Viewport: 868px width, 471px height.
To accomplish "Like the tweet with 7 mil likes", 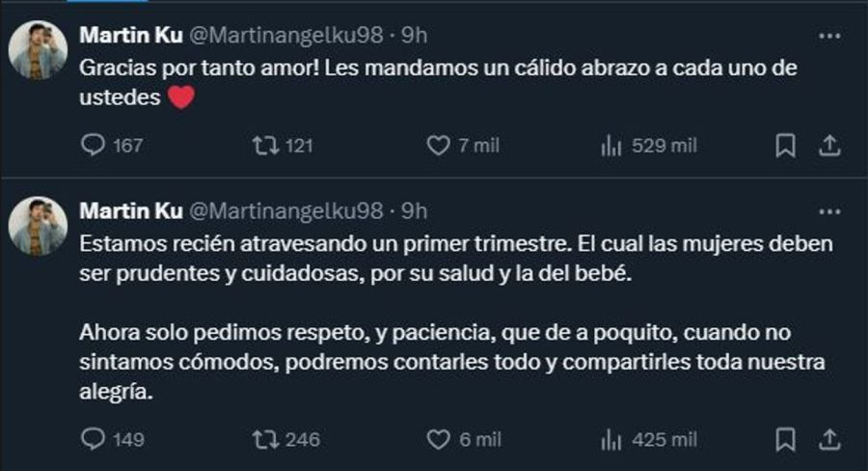I will click(439, 146).
